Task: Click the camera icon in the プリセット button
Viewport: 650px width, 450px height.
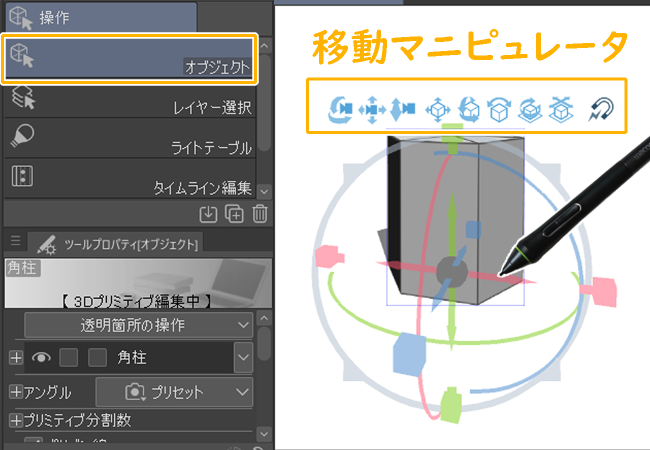Action: point(135,392)
